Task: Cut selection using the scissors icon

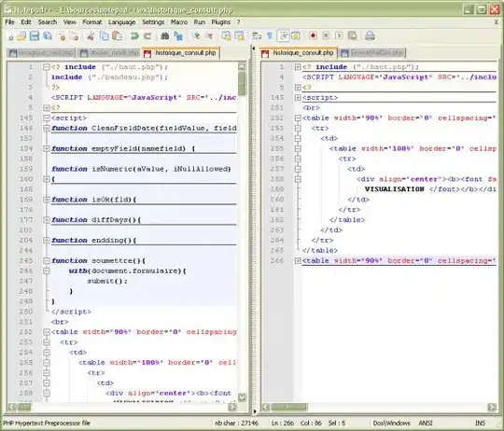Action: pos(91,36)
